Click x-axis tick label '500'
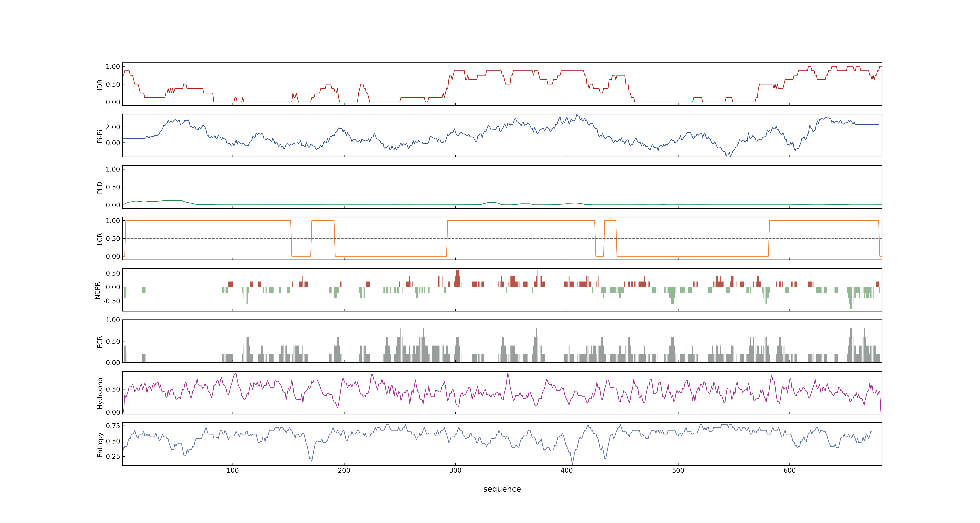 678,470
